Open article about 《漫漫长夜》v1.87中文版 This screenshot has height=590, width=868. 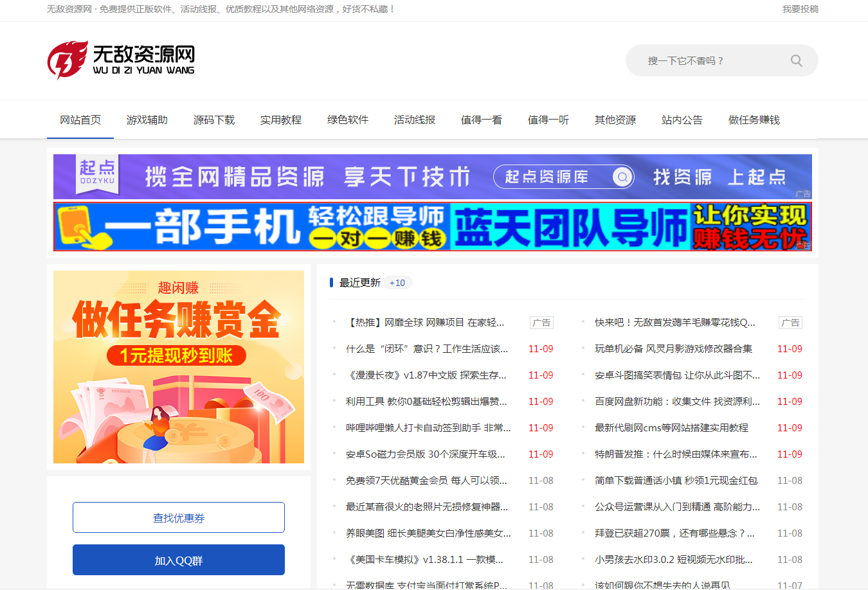426,375
